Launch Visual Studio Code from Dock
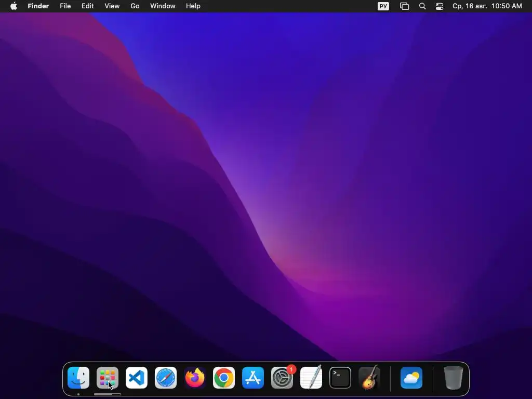 click(137, 378)
